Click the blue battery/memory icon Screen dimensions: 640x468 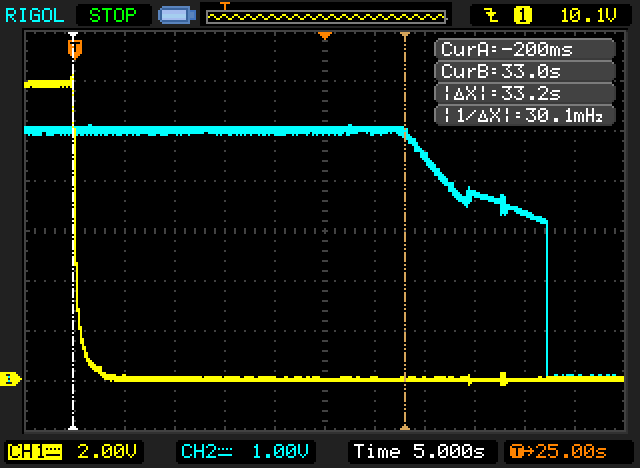point(177,16)
